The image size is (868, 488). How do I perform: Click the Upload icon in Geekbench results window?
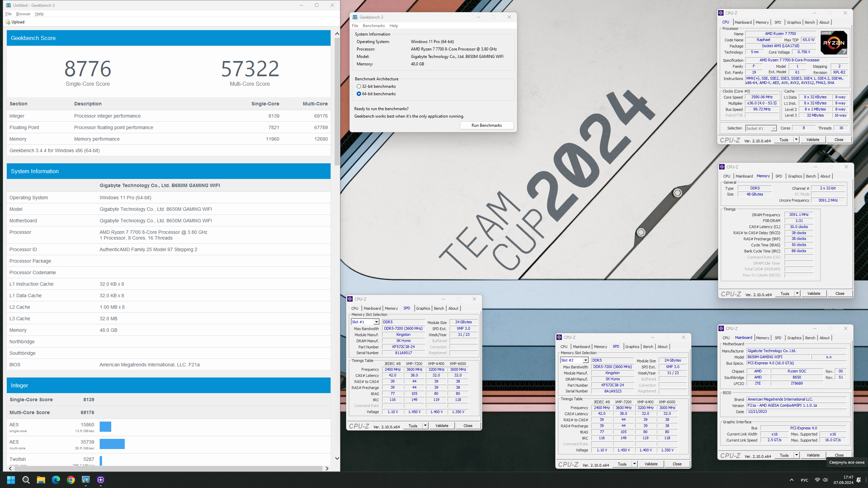[8, 22]
